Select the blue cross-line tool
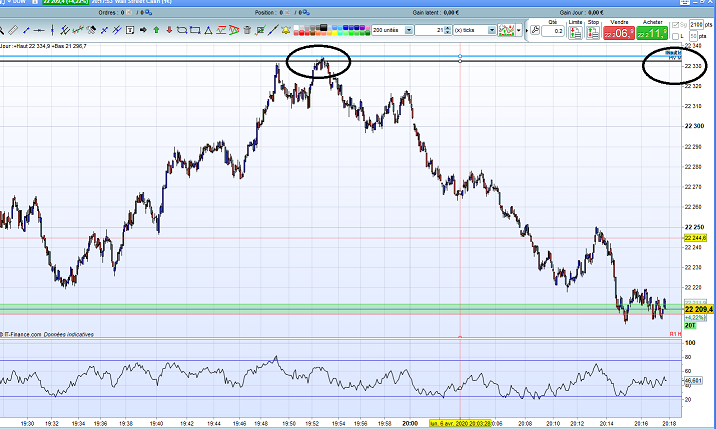716x429 pixels. pos(104,30)
